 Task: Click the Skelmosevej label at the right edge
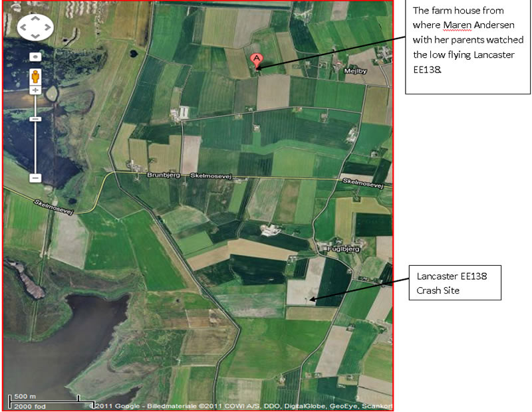(362, 183)
